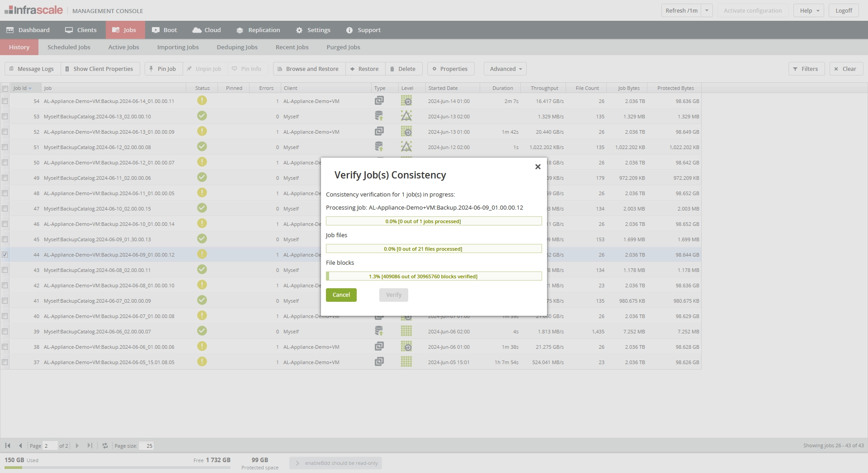This screenshot has width=868, height=473.
Task: Open the Filters panel
Action: coord(807,69)
